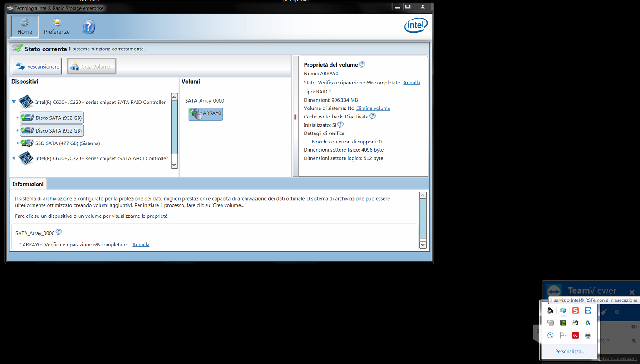Click the Nome: ARRAY0 property line

(x=321, y=73)
